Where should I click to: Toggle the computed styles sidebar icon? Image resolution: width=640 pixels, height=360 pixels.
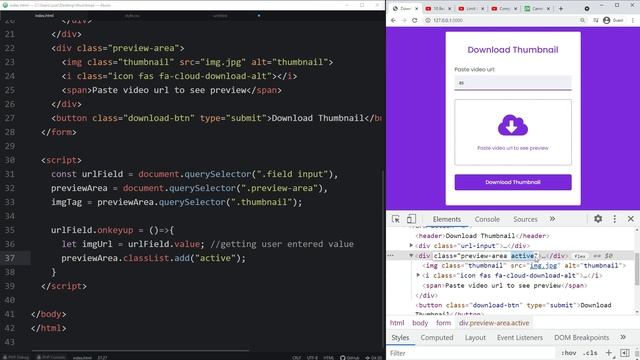coord(624,353)
